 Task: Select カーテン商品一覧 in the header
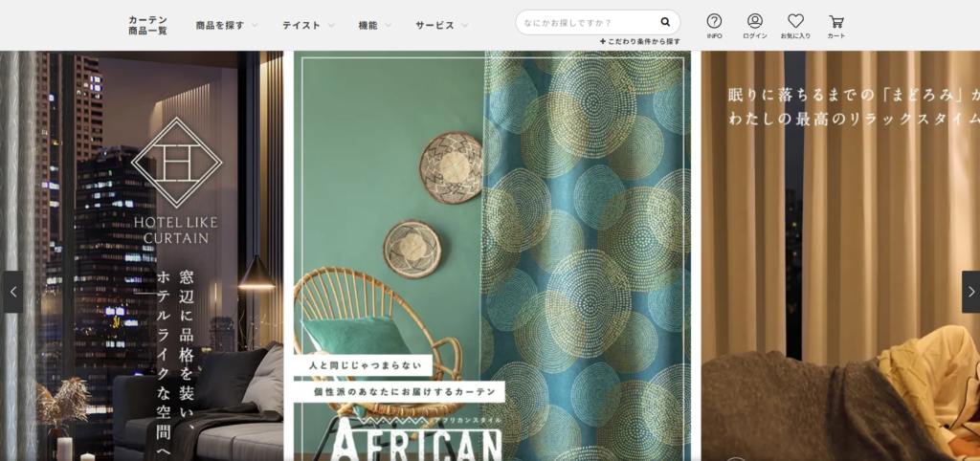pyautogui.click(x=147, y=25)
